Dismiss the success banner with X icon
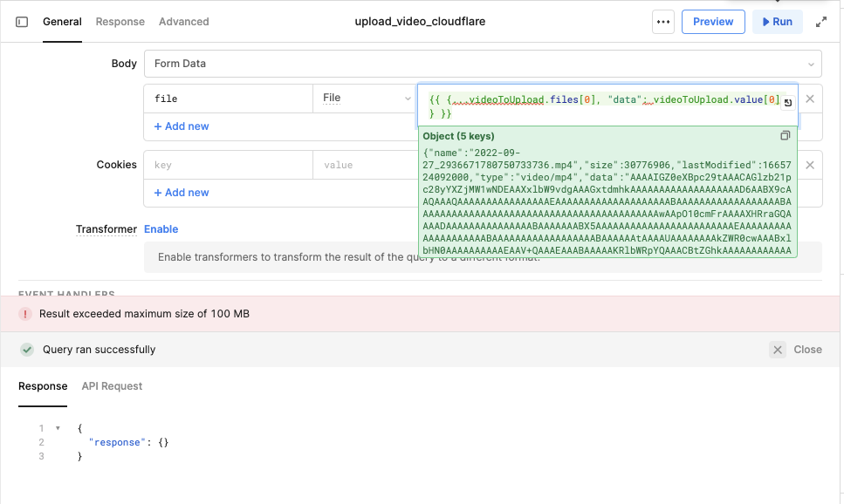Image resolution: width=844 pixels, height=504 pixels. point(777,349)
